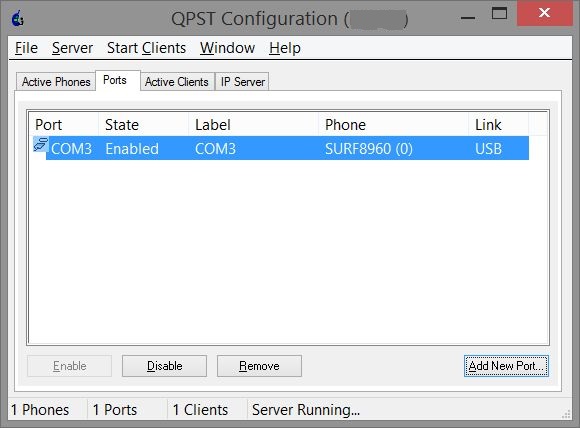Close the QPST Configuration window
580x428 pixels.
pyautogui.click(x=544, y=13)
